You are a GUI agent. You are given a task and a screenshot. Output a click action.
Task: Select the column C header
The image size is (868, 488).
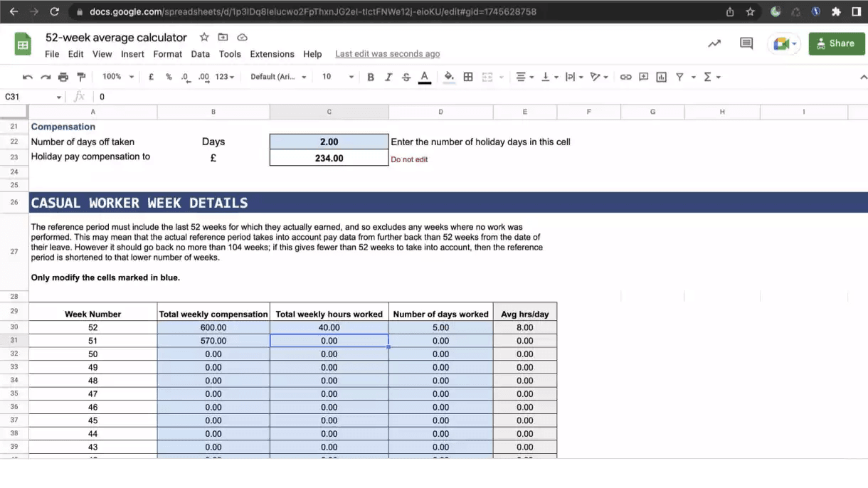(329, 112)
